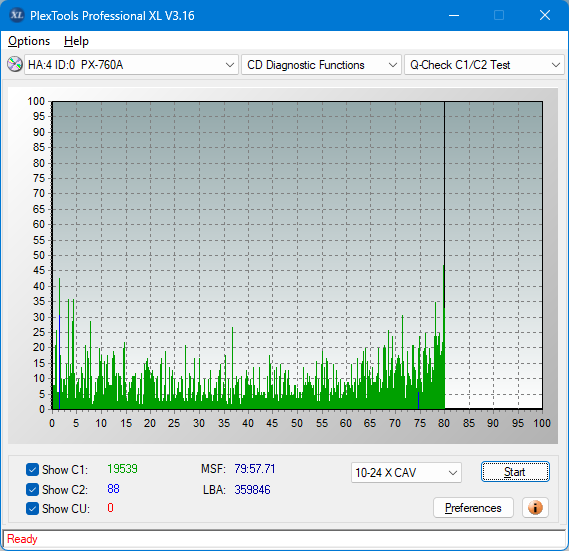This screenshot has width=569, height=551.
Task: Click the Ready status bar
Action: click(x=284, y=539)
